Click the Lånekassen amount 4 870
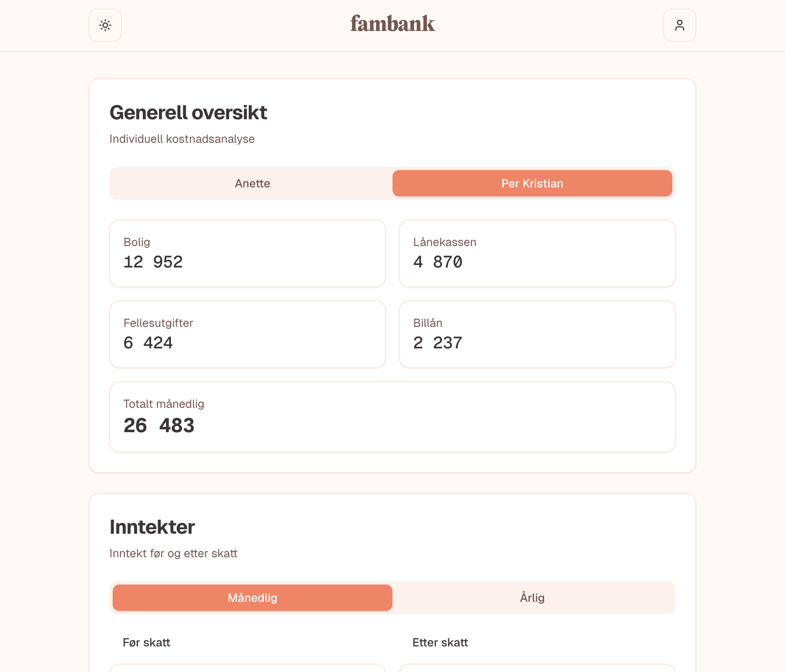 coord(437,262)
